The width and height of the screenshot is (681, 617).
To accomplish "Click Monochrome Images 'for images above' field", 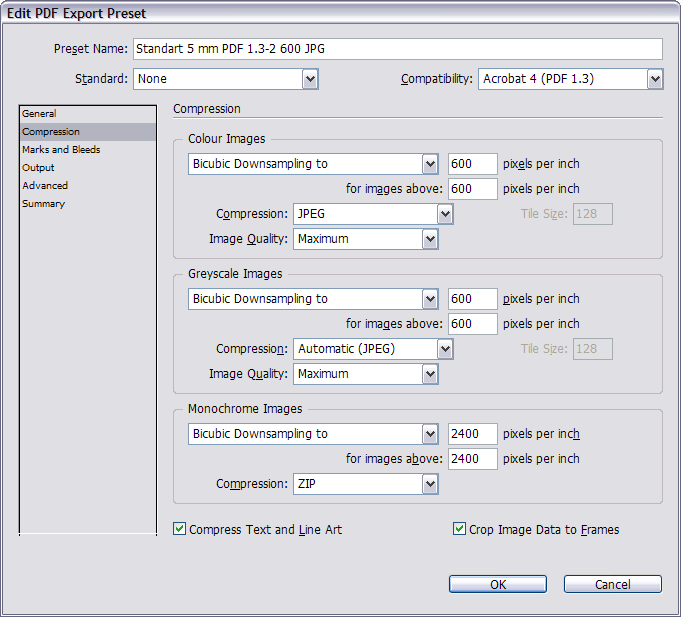I will pyautogui.click(x=473, y=459).
